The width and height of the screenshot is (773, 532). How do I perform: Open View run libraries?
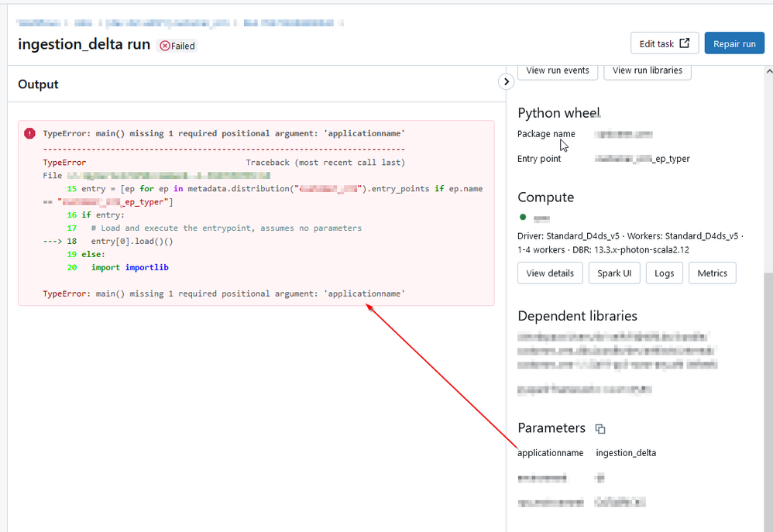coord(647,70)
